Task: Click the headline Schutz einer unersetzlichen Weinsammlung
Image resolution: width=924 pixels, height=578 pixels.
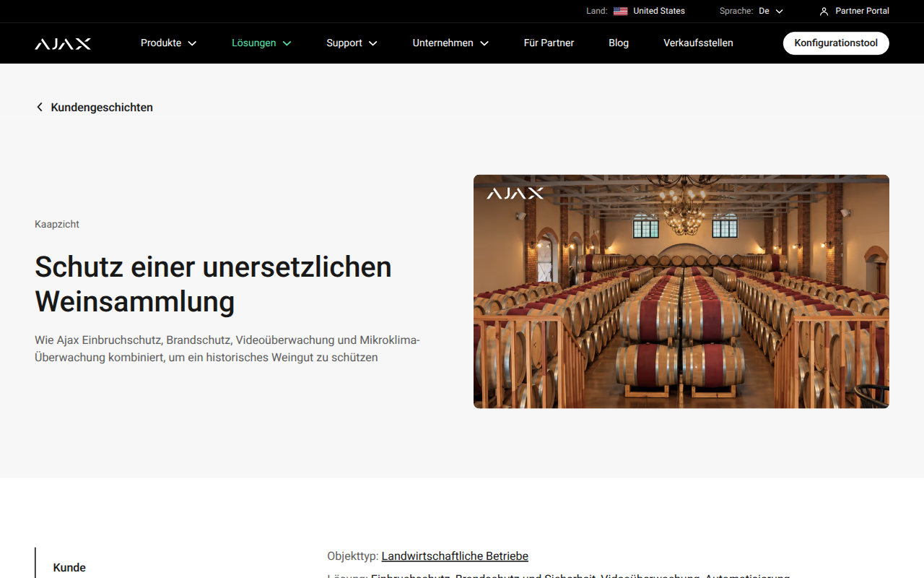Action: pos(214,284)
